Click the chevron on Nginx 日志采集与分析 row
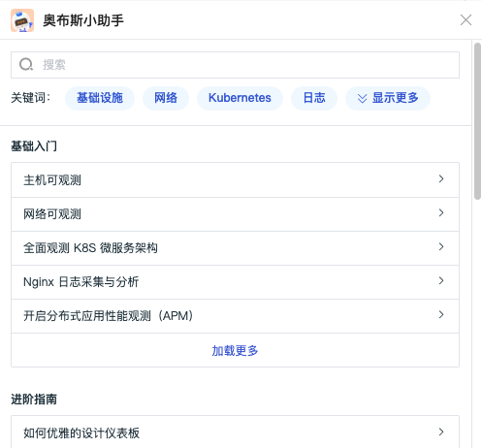Screen dimensions: 482x448 [x=441, y=280]
